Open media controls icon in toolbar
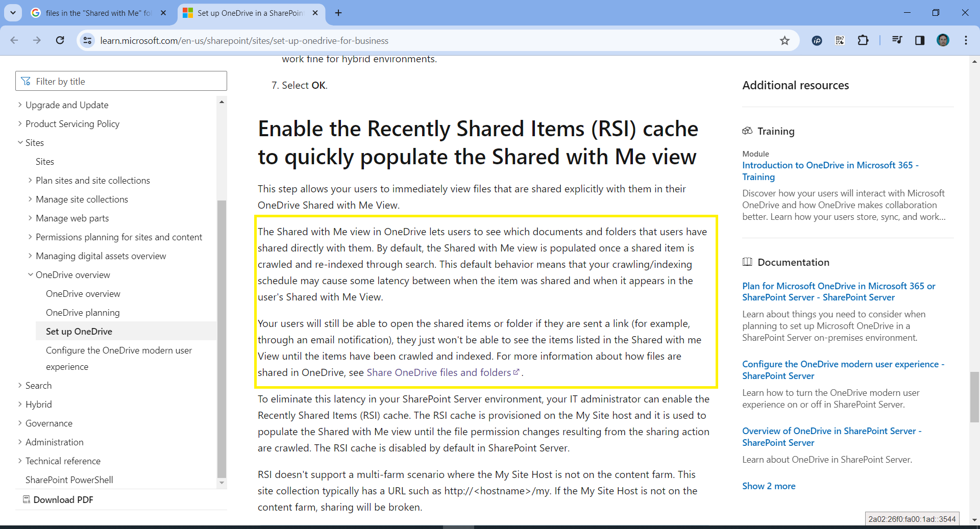Image resolution: width=980 pixels, height=529 pixels. 897,40
